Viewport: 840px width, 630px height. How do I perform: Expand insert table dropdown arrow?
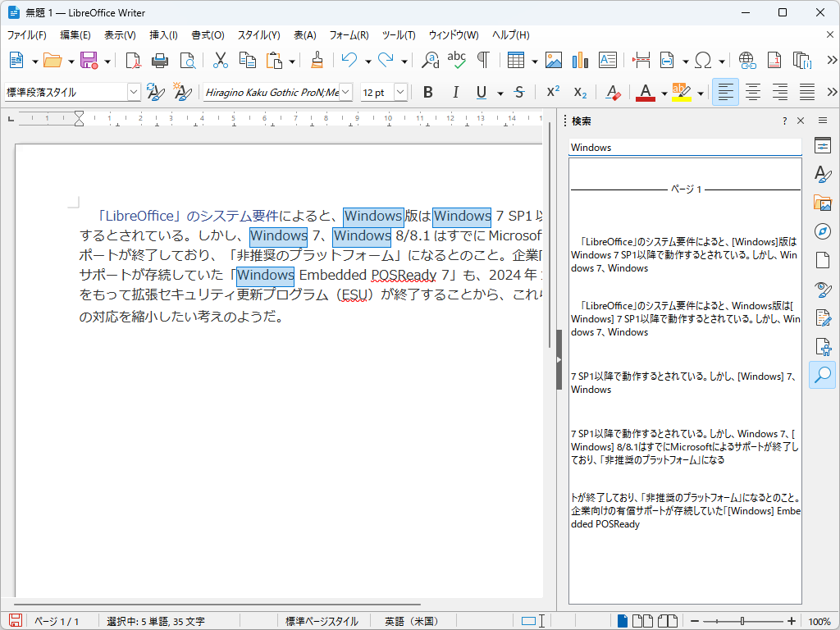[x=534, y=61]
